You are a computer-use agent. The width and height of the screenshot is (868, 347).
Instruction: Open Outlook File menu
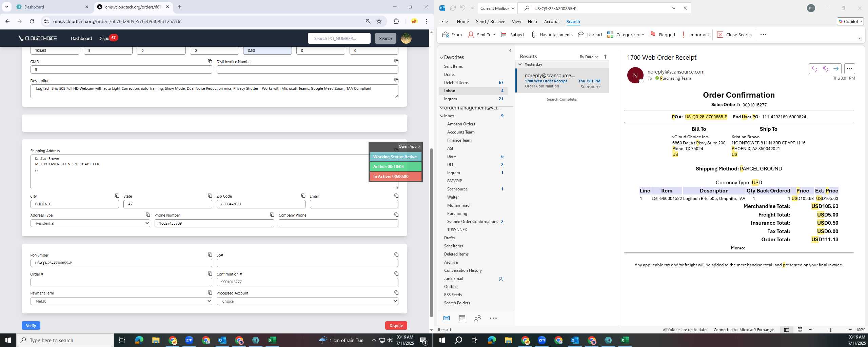click(444, 21)
